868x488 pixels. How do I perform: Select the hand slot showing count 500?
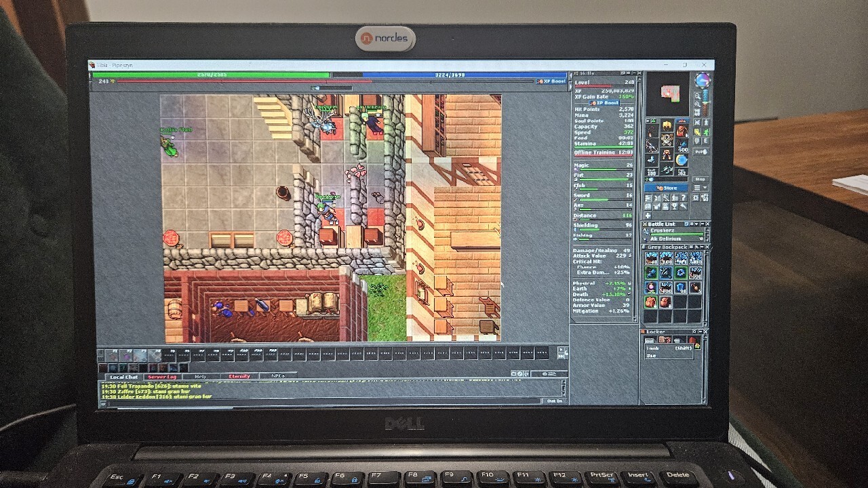682,145
